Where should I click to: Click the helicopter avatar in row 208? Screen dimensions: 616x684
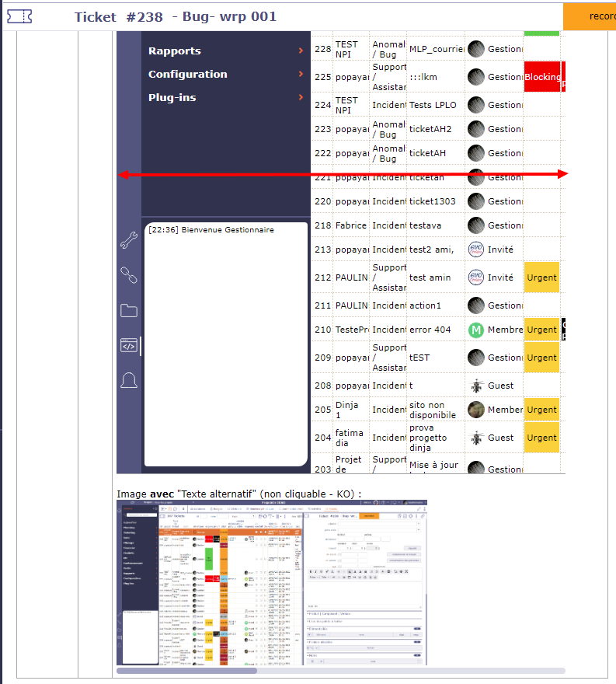pos(476,386)
